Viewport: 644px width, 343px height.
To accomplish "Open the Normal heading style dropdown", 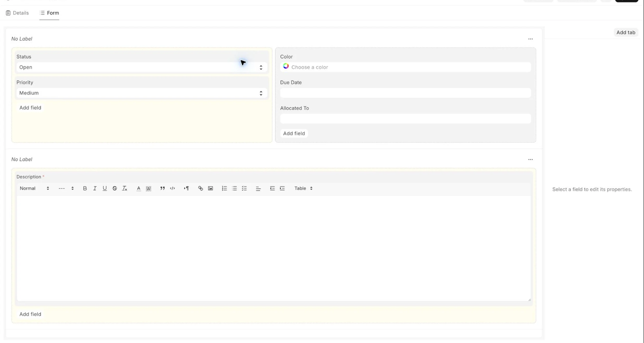I will (x=34, y=188).
